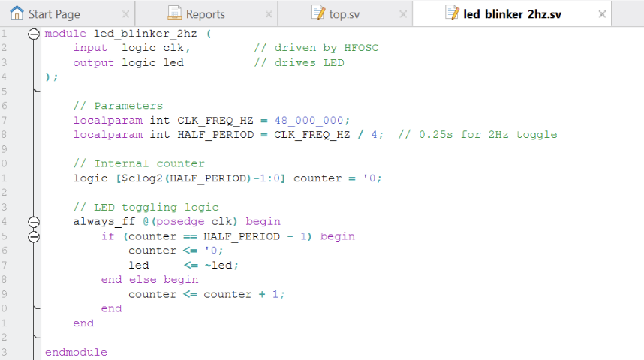Image resolution: width=644 pixels, height=360 pixels.
Task: Click the "driven by HFOSC" comment
Action: [x=316, y=48]
